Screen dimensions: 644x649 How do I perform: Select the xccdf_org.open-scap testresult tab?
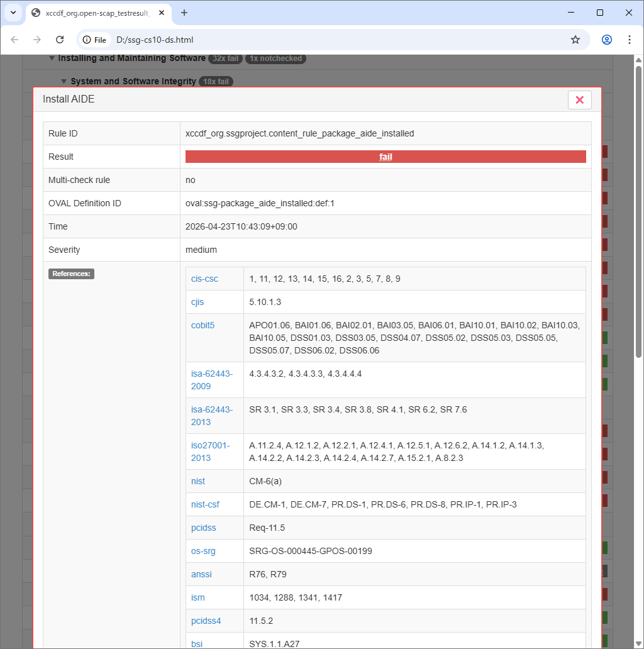tap(94, 13)
